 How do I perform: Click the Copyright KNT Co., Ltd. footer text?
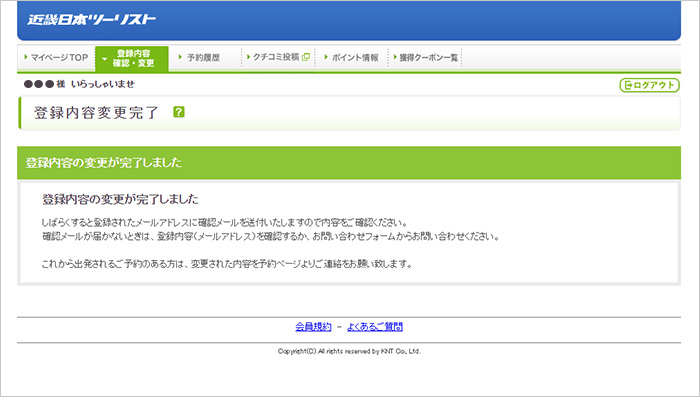click(x=349, y=351)
